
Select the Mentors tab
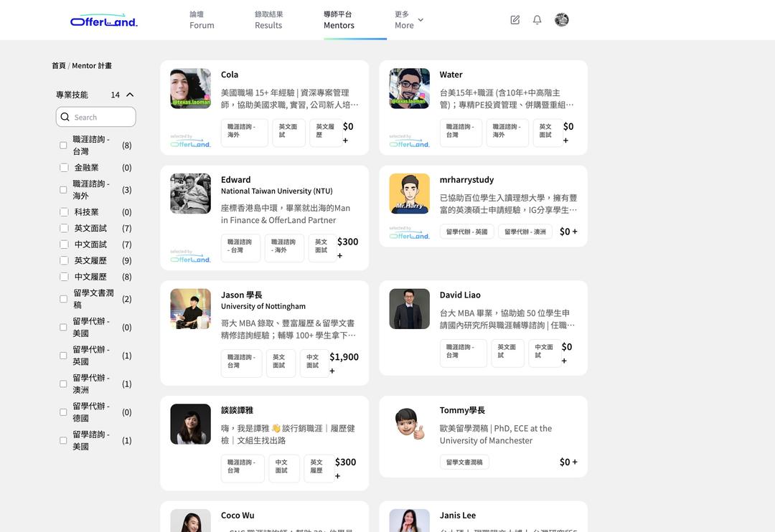pyautogui.click(x=339, y=20)
